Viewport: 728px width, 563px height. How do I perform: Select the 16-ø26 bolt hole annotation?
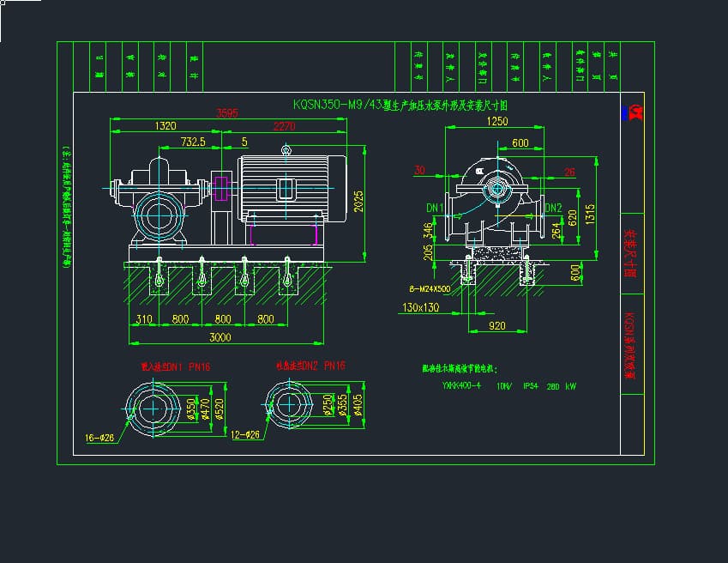[x=100, y=438]
